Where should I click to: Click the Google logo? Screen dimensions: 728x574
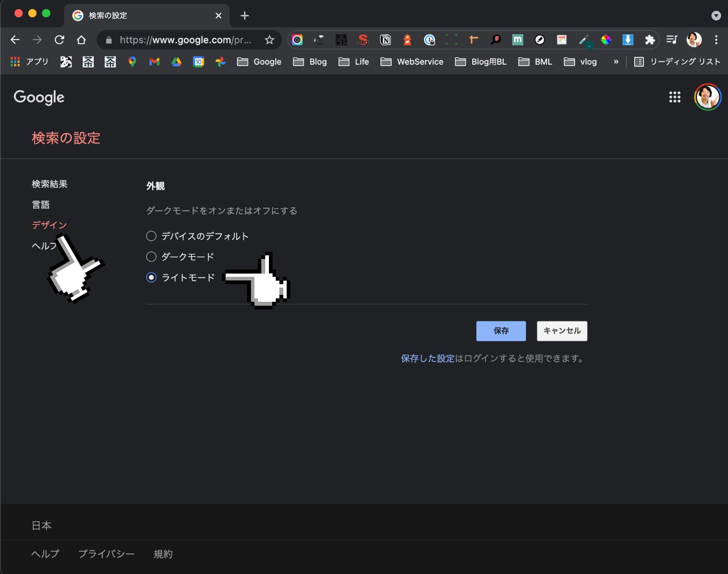pyautogui.click(x=39, y=97)
